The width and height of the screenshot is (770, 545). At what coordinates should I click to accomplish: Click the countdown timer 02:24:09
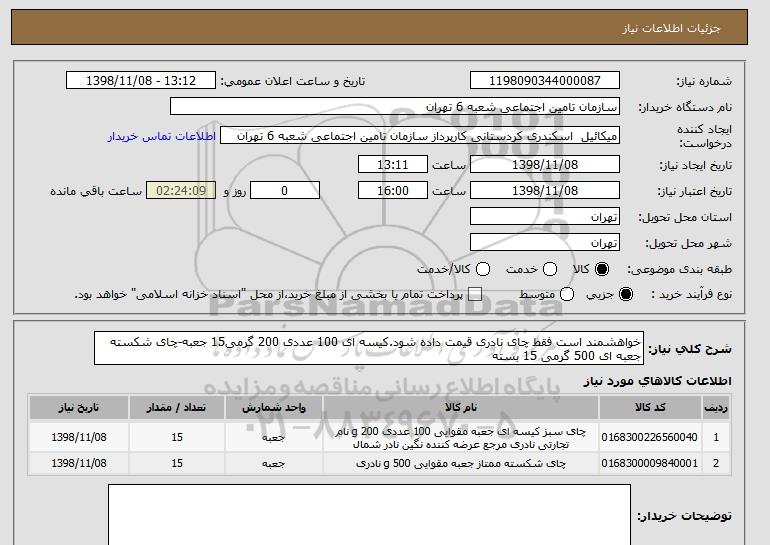[181, 191]
